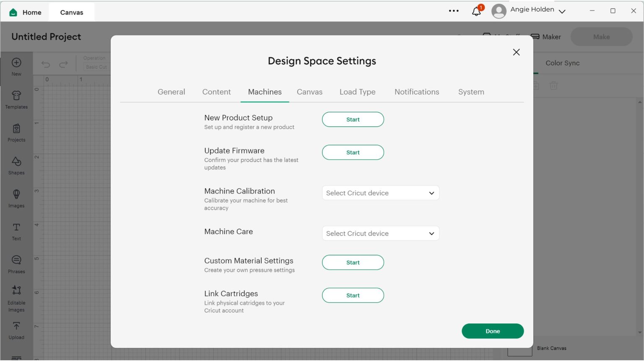This screenshot has height=362, width=644.
Task: Start the Update Firmware process
Action: [353, 153]
